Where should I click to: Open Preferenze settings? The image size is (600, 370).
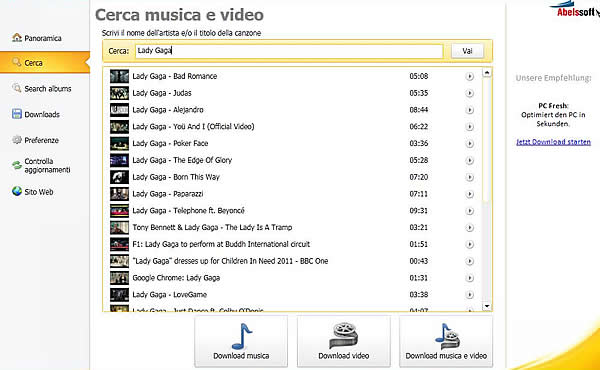click(x=36, y=140)
